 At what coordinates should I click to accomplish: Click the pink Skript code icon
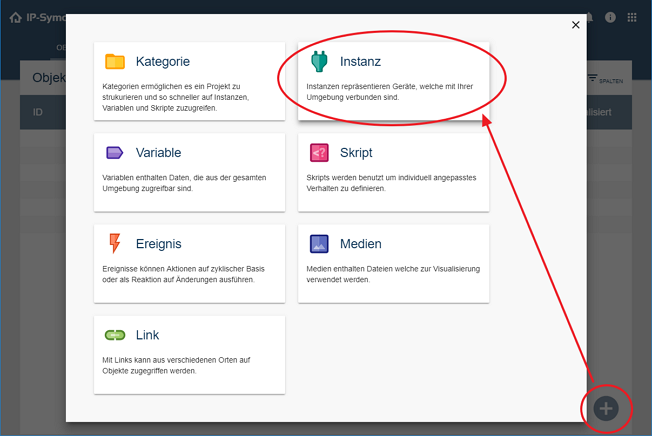click(x=319, y=153)
